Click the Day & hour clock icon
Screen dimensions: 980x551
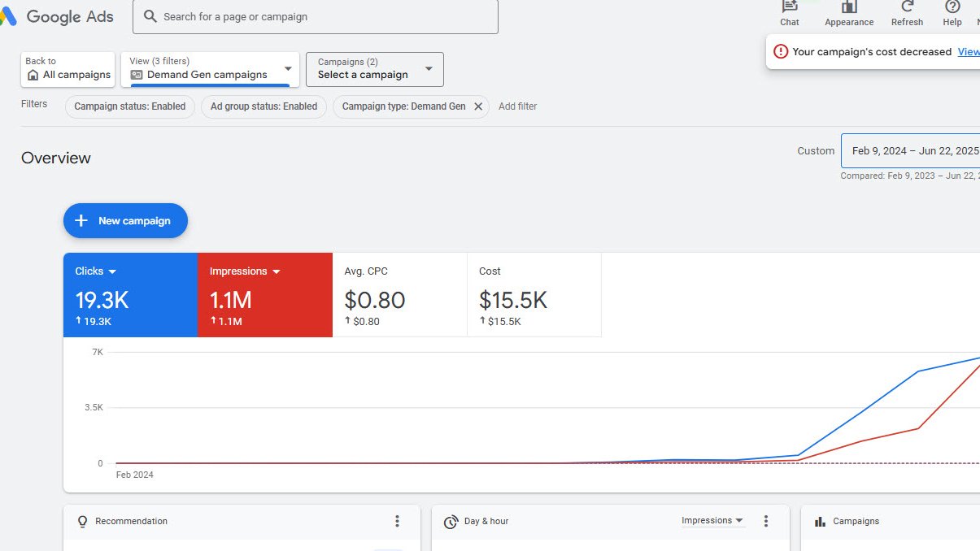tap(451, 522)
